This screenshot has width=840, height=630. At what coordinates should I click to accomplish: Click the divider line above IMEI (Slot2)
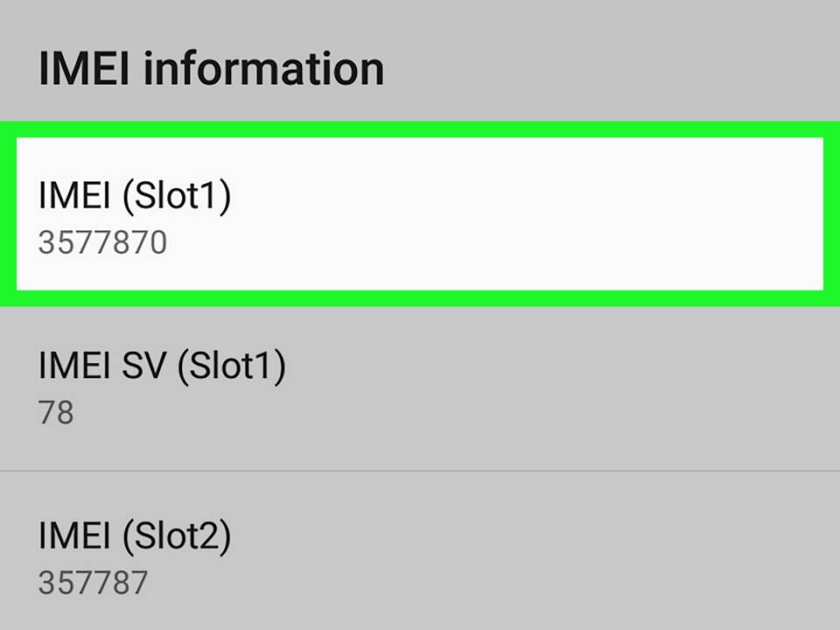tap(420, 471)
